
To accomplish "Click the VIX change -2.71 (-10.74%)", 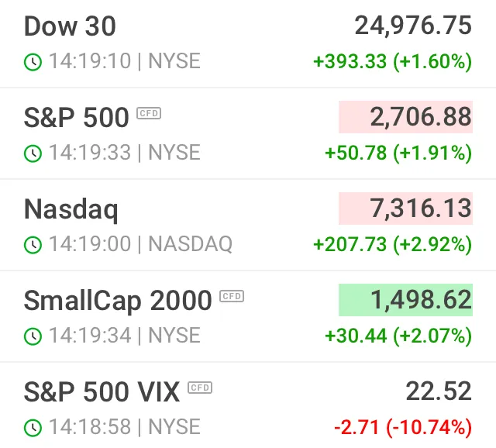I will (x=403, y=427).
